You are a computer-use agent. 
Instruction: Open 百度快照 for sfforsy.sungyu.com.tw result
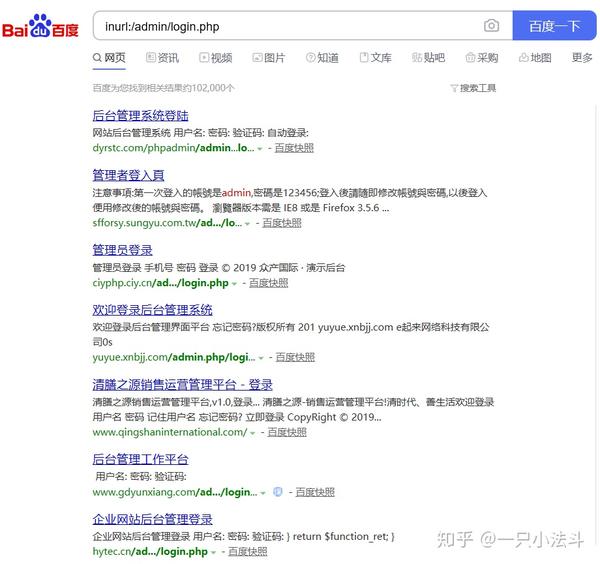coord(282,223)
